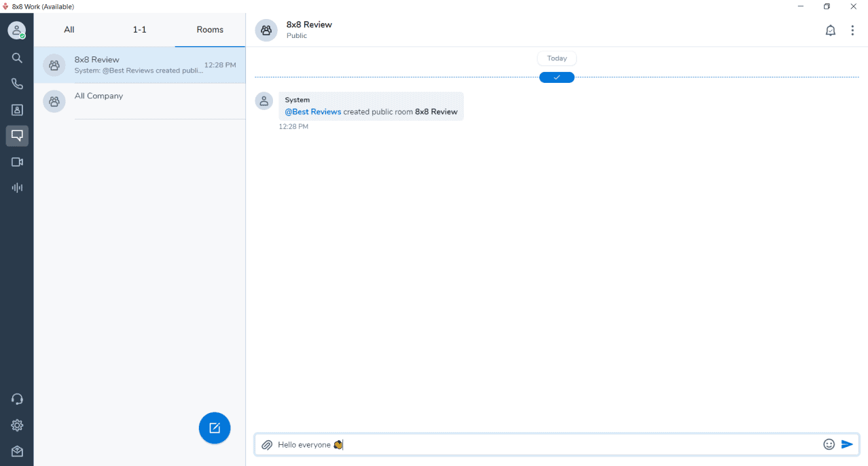Start a Meetings view with the video icon
The image size is (868, 466).
click(x=17, y=162)
